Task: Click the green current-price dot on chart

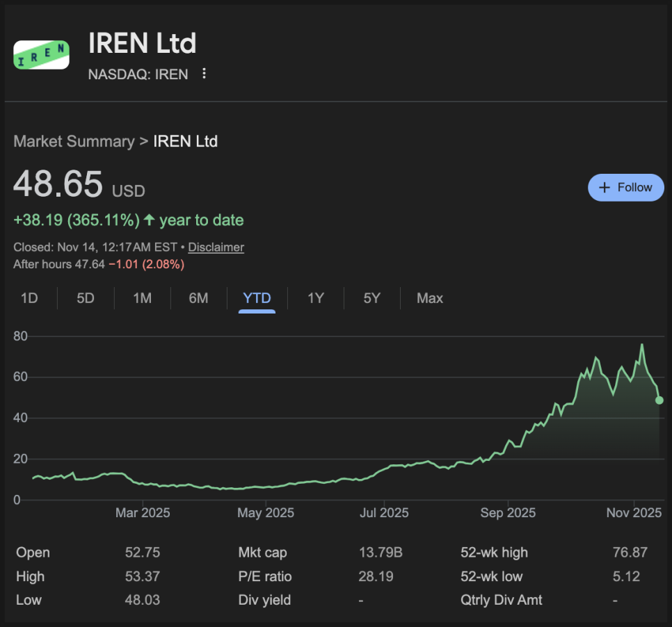Action: tap(659, 400)
